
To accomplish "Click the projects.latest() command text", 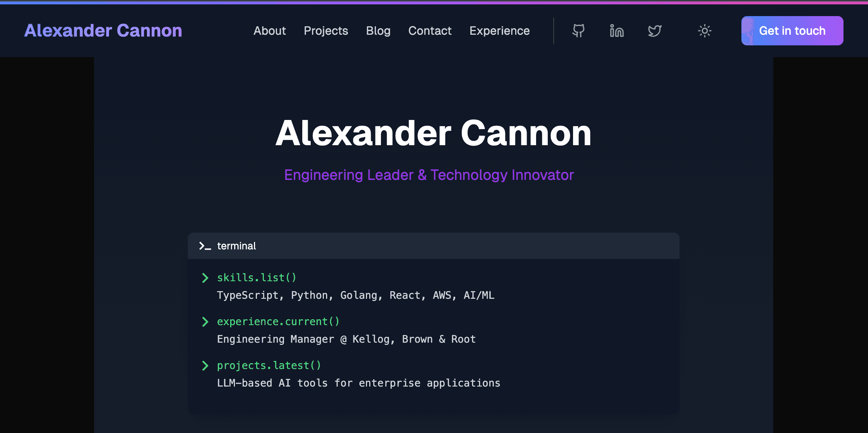I will 269,366.
